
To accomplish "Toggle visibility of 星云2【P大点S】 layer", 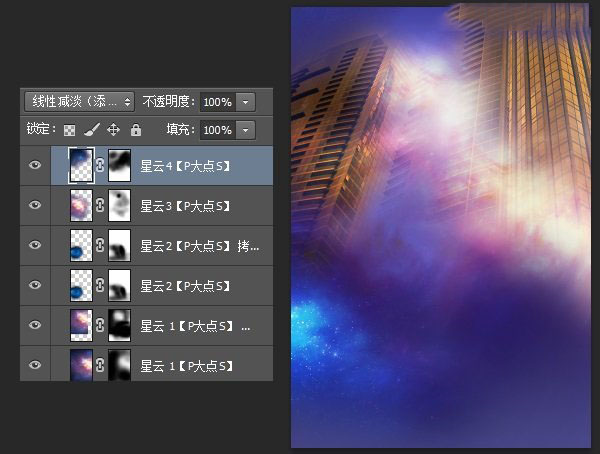I will pyautogui.click(x=35, y=285).
